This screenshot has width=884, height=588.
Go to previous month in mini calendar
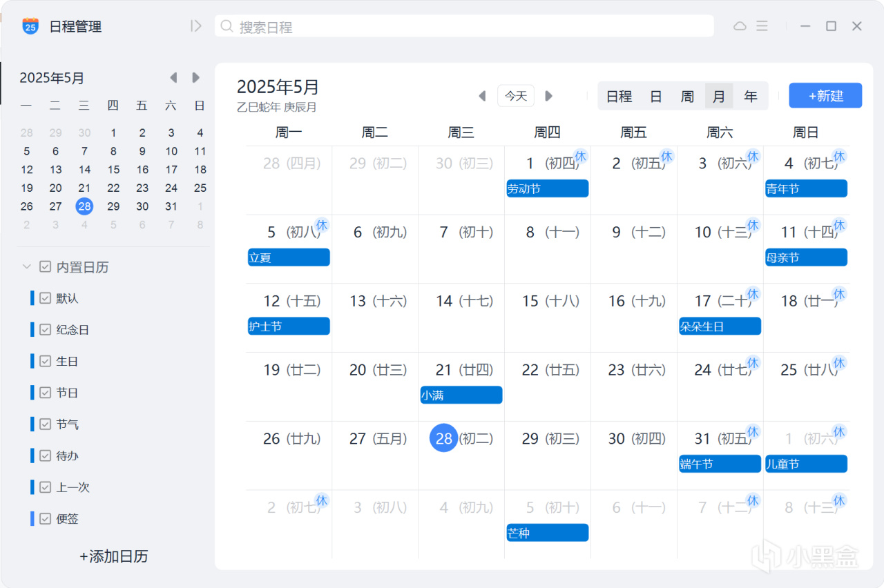pyautogui.click(x=173, y=78)
